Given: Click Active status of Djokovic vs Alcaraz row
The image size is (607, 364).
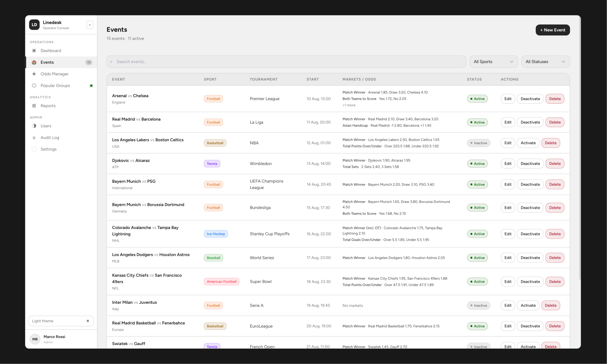Looking at the screenshot, I should [477, 164].
